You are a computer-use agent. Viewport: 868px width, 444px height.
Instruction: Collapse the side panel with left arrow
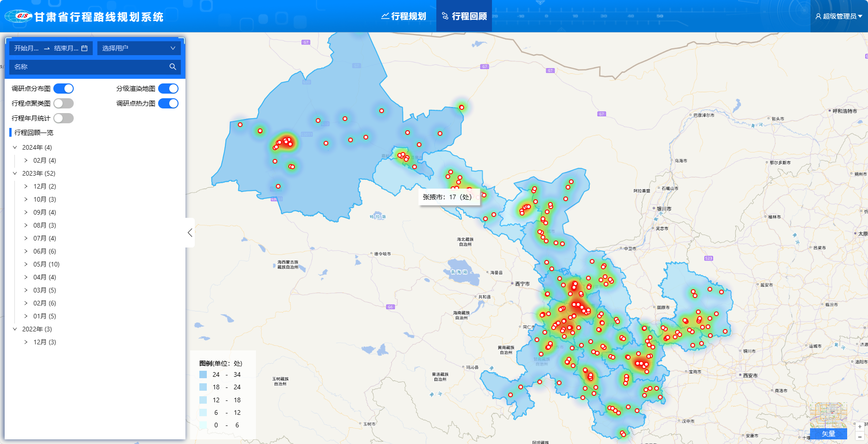pyautogui.click(x=190, y=233)
